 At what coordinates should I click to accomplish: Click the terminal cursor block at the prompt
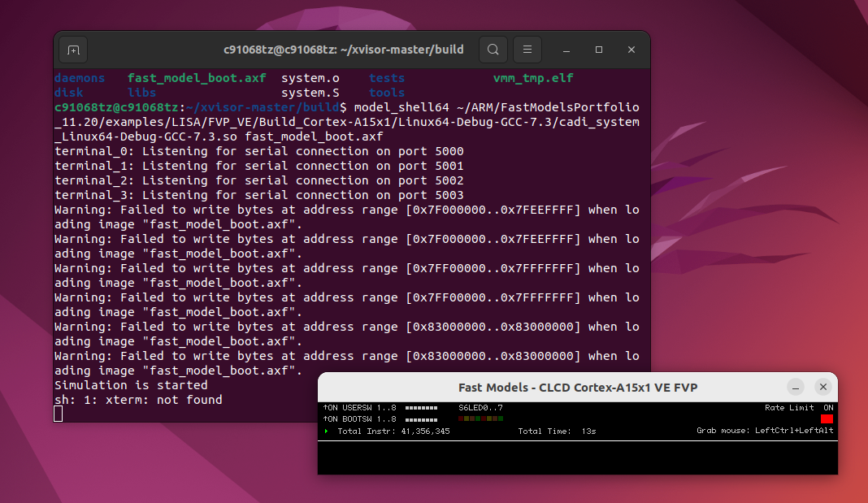(x=58, y=414)
